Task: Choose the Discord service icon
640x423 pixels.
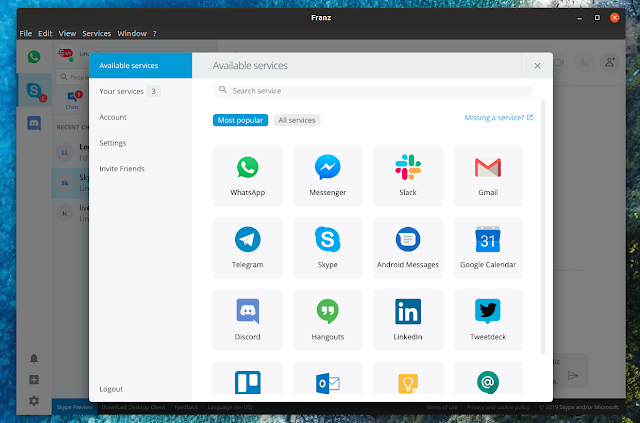Action: [247, 311]
